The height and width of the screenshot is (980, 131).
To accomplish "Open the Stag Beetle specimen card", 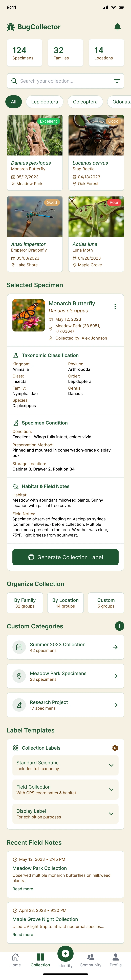I will (96, 152).
